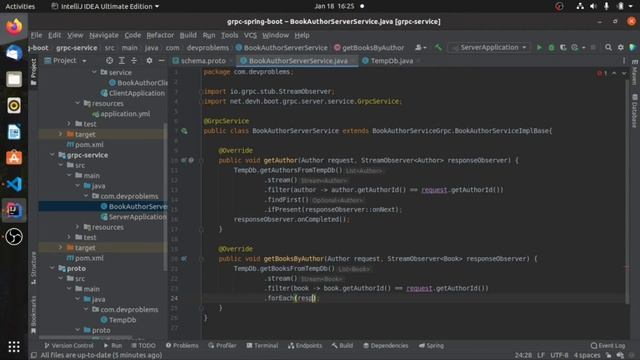Switch to TempDb.java editor tab

tap(392, 61)
